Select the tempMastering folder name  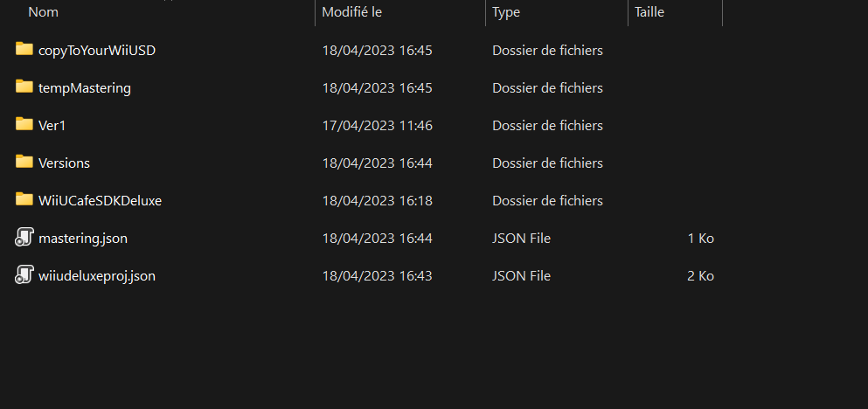85,88
